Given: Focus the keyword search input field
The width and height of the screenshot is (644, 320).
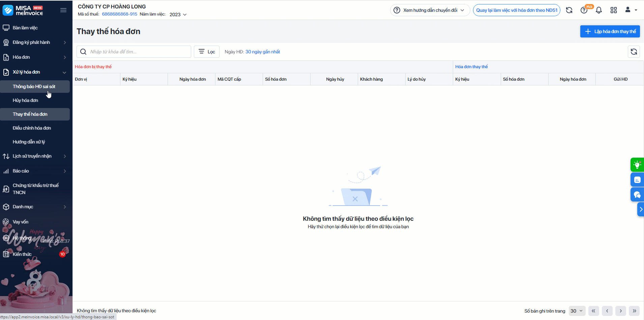Looking at the screenshot, I should tap(134, 52).
